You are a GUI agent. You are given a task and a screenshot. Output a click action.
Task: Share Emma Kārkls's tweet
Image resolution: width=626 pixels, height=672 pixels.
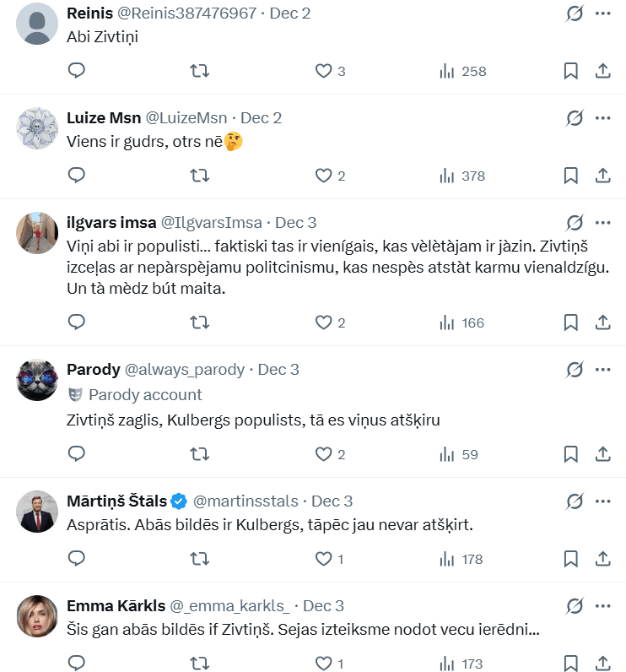pyautogui.click(x=602, y=664)
